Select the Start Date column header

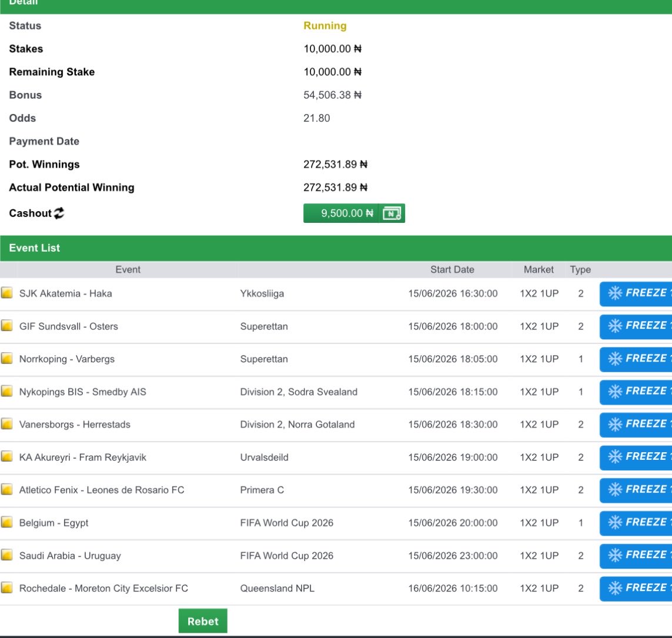452,270
